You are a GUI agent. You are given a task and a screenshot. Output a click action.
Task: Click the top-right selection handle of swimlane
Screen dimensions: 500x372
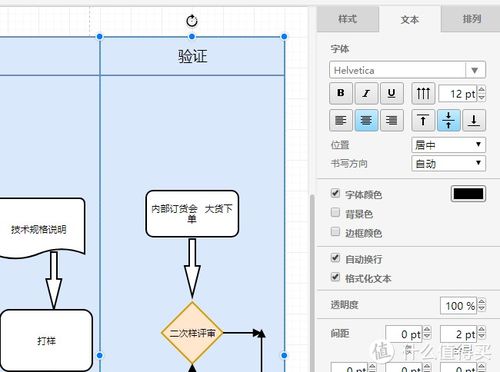click(284, 37)
